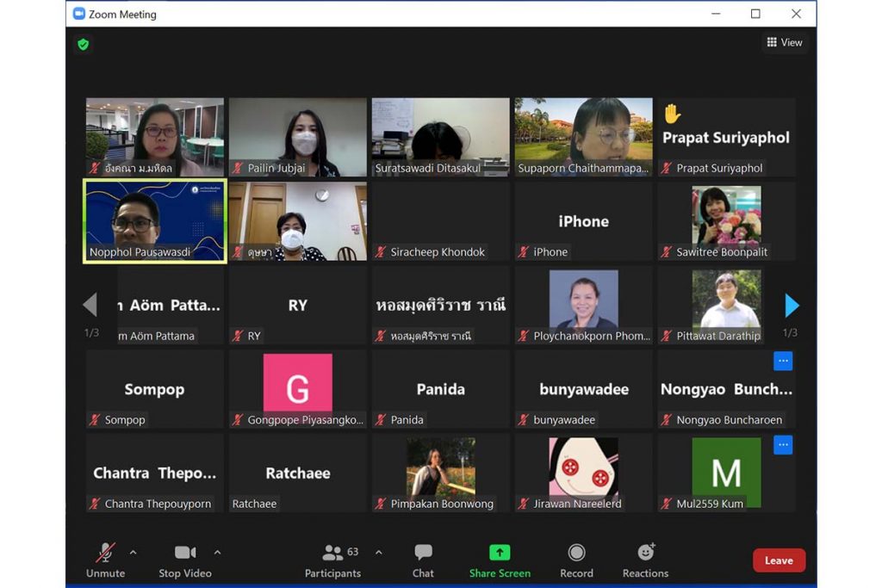Screen dimensions: 882x588
Task: Start recording the meeting
Action: [x=576, y=560]
